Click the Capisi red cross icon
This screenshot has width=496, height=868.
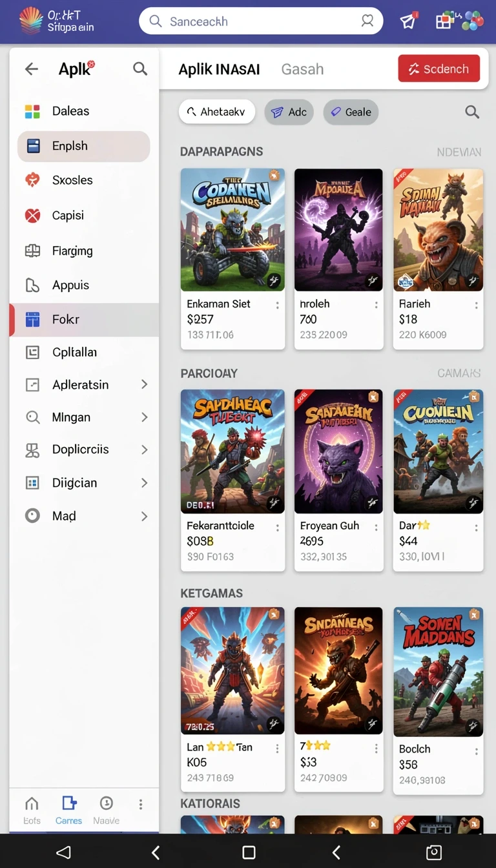click(32, 215)
